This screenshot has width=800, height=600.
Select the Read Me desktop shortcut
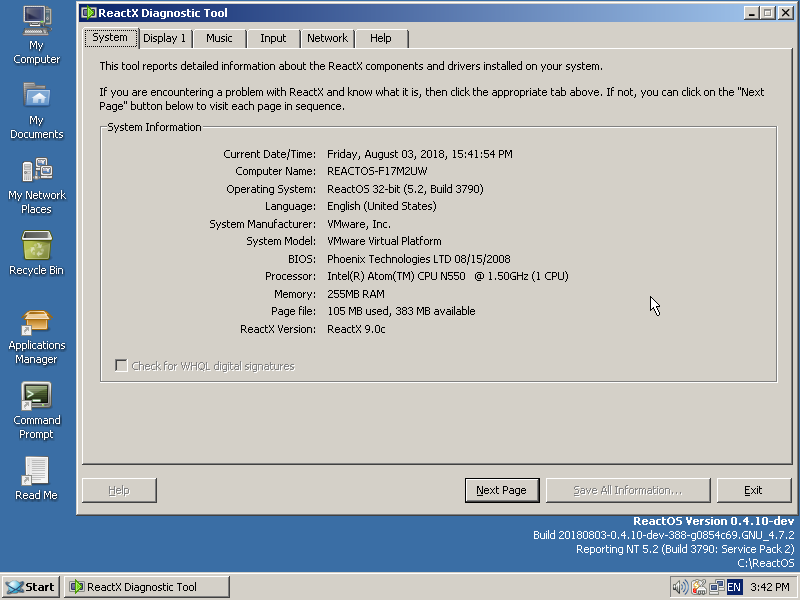click(x=36, y=478)
